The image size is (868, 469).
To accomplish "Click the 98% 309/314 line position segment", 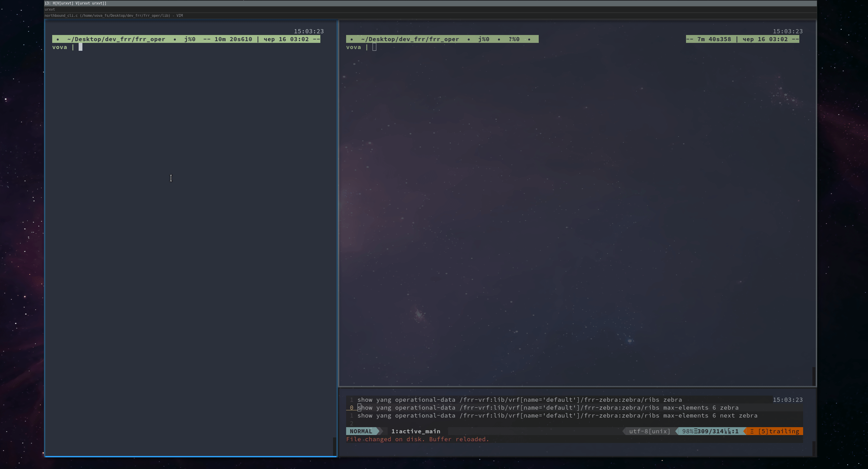I will pyautogui.click(x=709, y=431).
